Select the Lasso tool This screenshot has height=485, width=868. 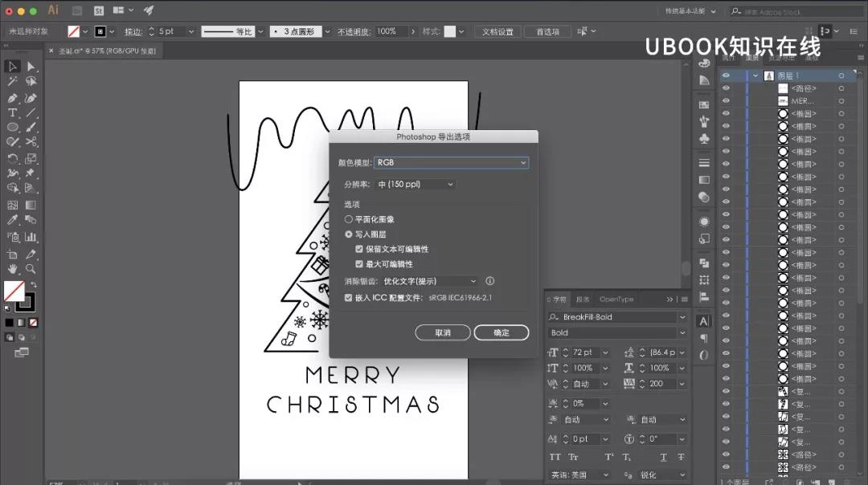tap(31, 81)
